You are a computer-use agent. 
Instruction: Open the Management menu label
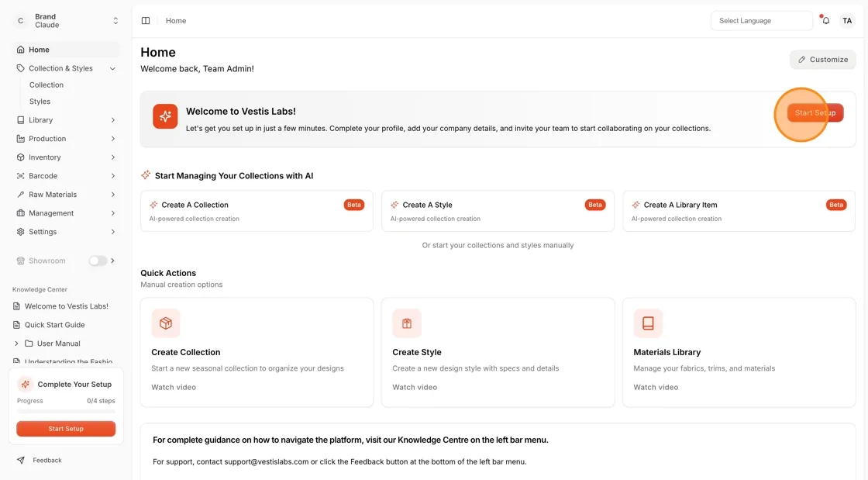pyautogui.click(x=51, y=213)
